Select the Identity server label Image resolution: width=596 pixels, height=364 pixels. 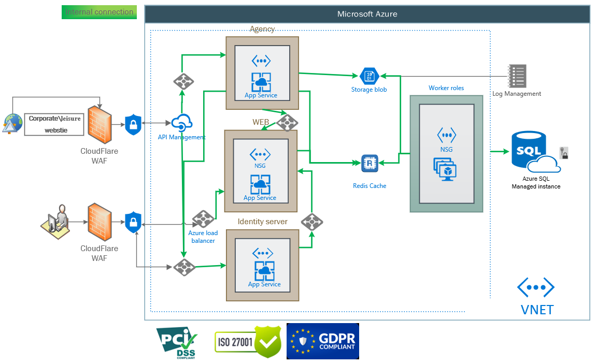pyautogui.click(x=262, y=222)
